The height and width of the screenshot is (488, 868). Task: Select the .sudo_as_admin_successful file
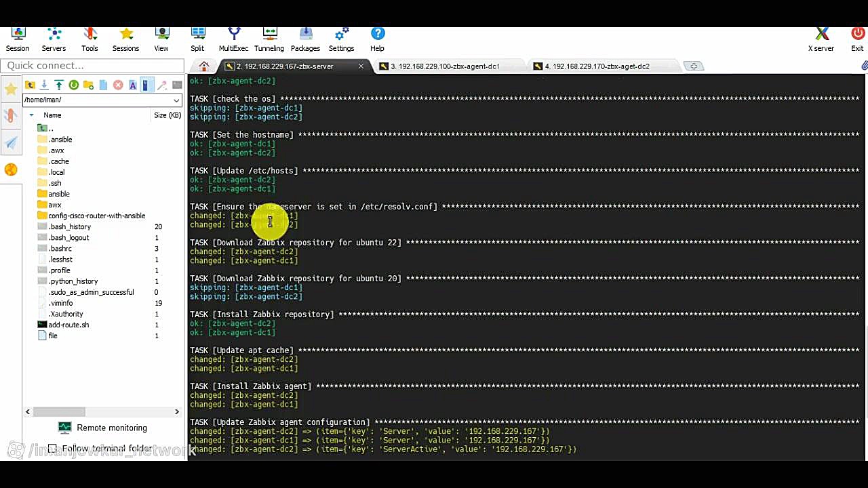(86, 292)
